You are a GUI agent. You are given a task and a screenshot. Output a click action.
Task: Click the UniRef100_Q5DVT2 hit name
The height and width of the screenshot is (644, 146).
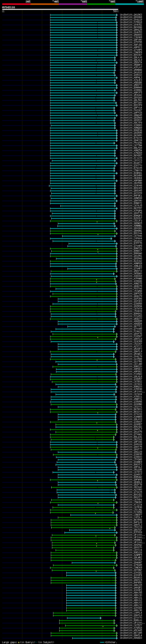click(x=131, y=271)
